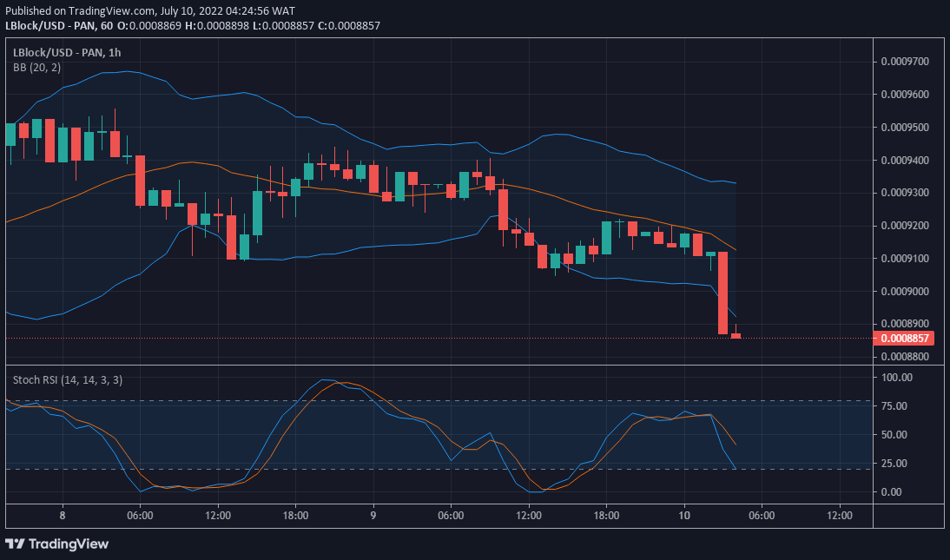Viewport: 950px width, 560px height.
Task: Click the 0.0009700 price axis label
Action: (x=905, y=62)
